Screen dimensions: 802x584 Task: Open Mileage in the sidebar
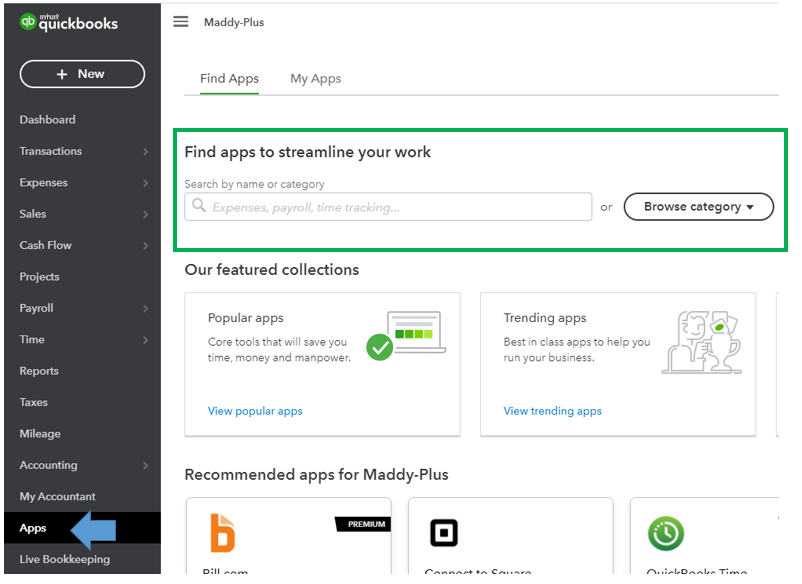[x=40, y=434]
